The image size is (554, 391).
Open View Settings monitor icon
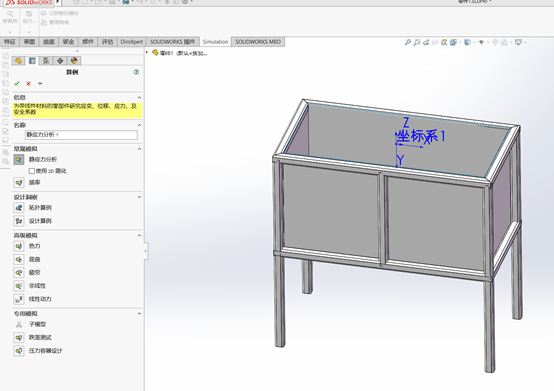coord(518,42)
